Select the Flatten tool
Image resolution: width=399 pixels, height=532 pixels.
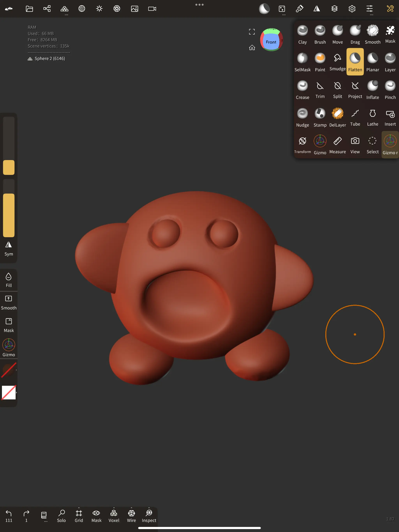pyautogui.click(x=355, y=62)
